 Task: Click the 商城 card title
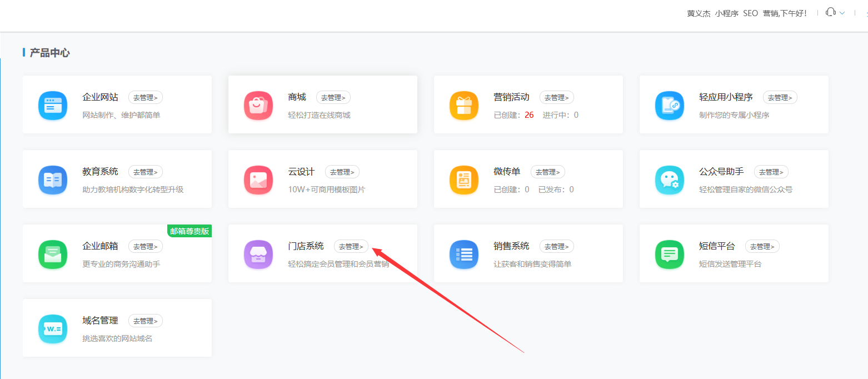point(297,97)
